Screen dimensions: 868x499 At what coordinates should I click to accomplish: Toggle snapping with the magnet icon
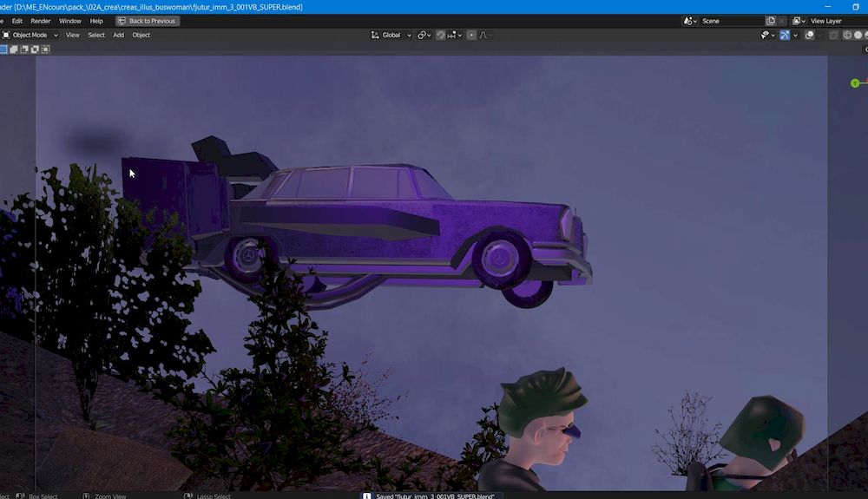click(441, 36)
